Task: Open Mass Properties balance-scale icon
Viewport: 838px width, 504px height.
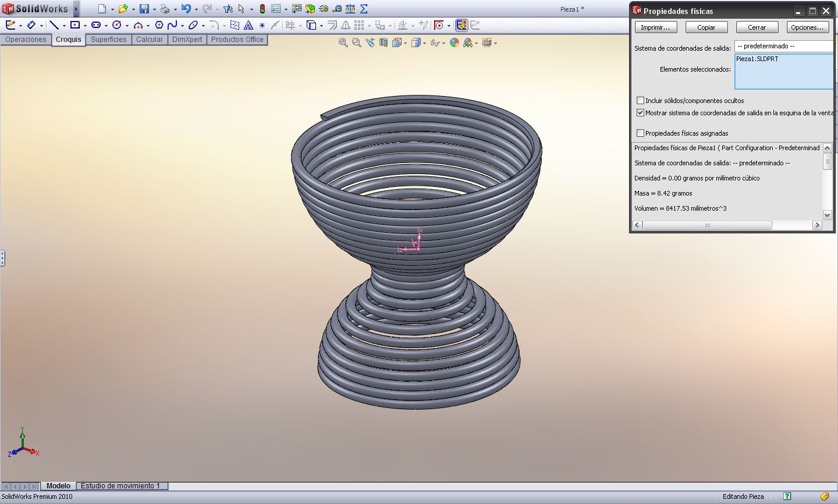Action: [350, 9]
